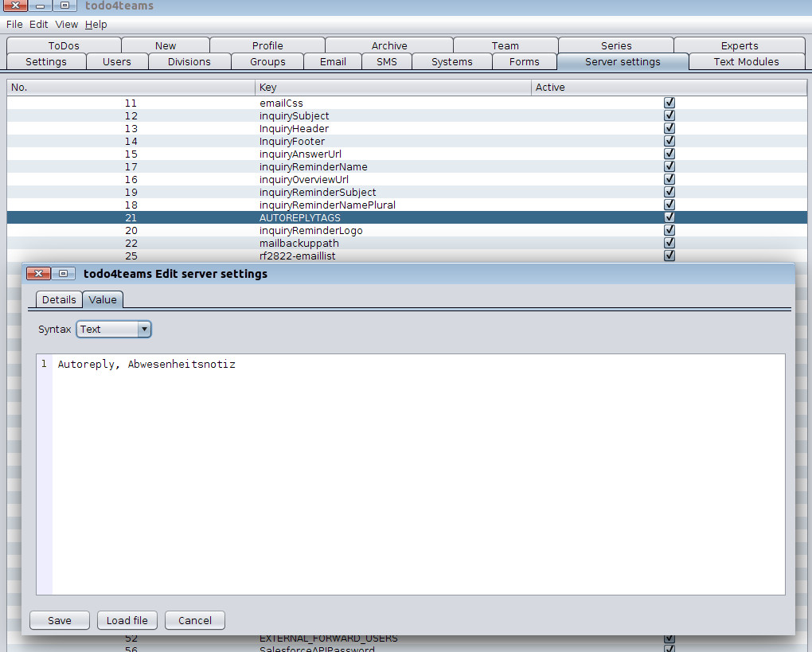The image size is (812, 652).
Task: Toggle Active for inquiryReminderNamePlural
Action: click(670, 205)
